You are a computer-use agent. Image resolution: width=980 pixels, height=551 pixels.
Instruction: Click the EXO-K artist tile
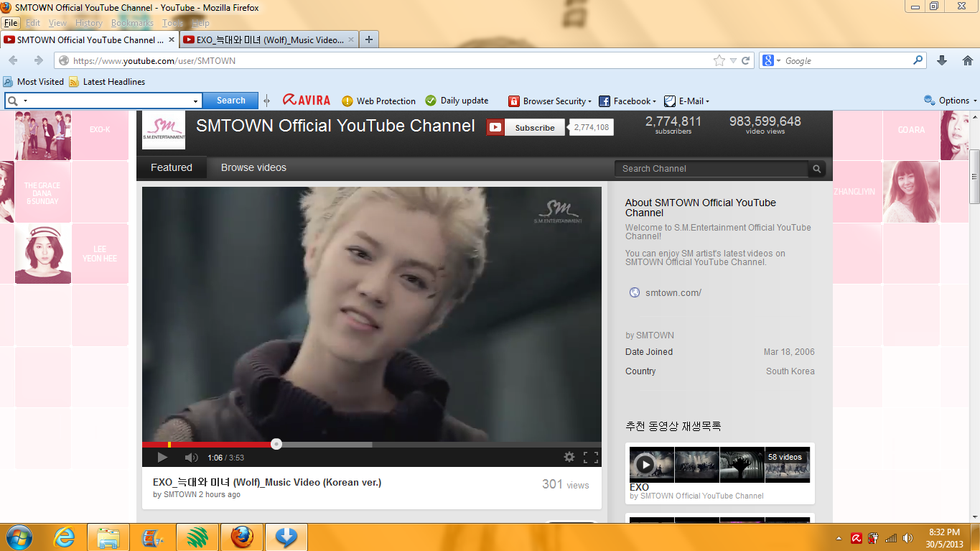coord(100,131)
